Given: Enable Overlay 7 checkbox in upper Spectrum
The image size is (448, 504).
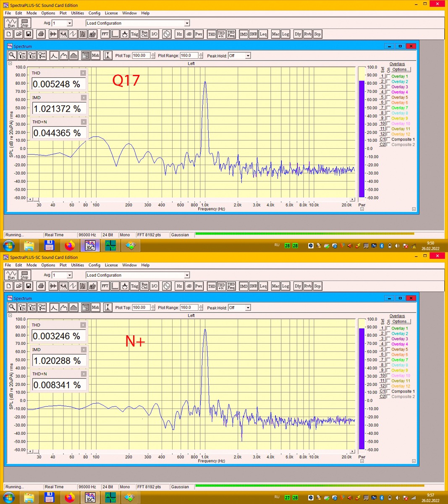Looking at the screenshot, I should [x=388, y=108].
